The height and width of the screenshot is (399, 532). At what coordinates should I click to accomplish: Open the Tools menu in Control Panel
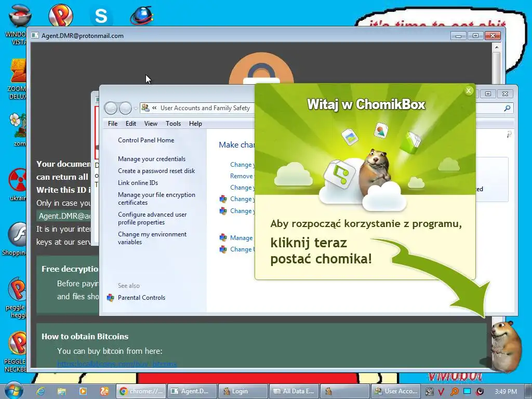click(173, 124)
